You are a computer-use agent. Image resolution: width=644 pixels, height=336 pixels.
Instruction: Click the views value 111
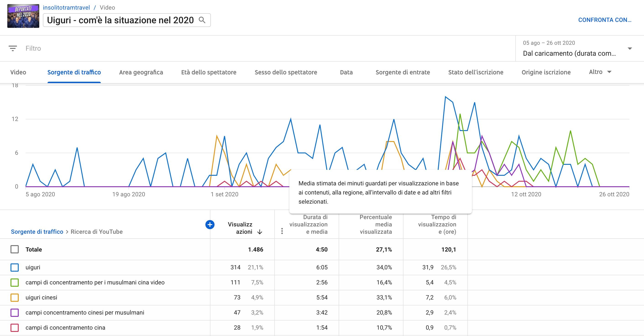pyautogui.click(x=235, y=283)
